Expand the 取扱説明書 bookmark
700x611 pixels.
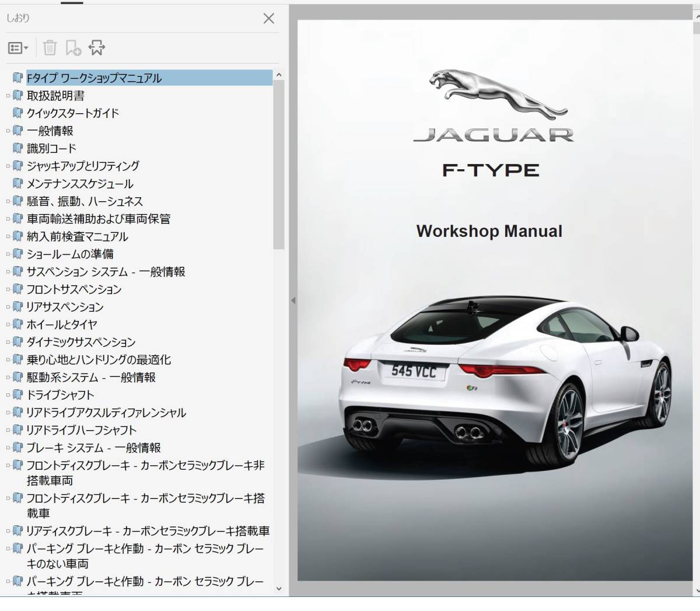(x=8, y=96)
